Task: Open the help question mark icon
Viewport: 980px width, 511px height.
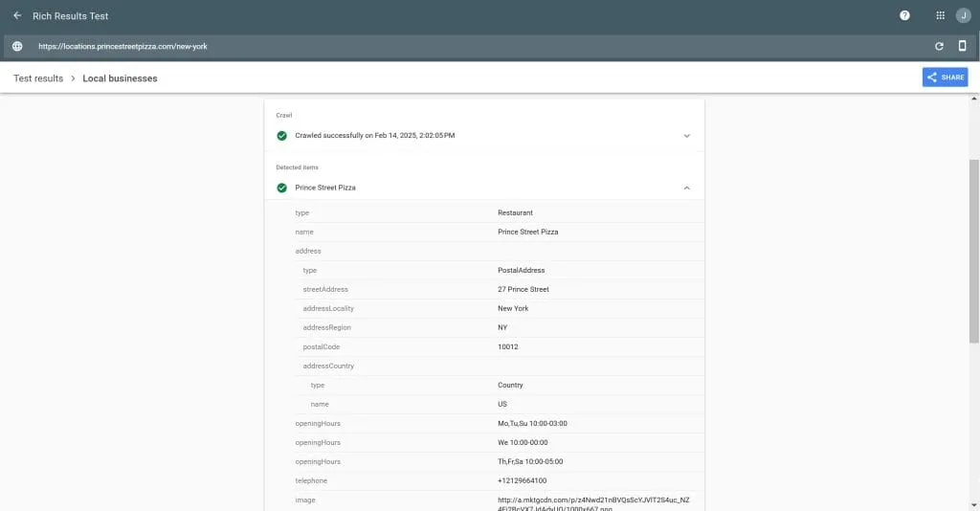Action: point(904,15)
